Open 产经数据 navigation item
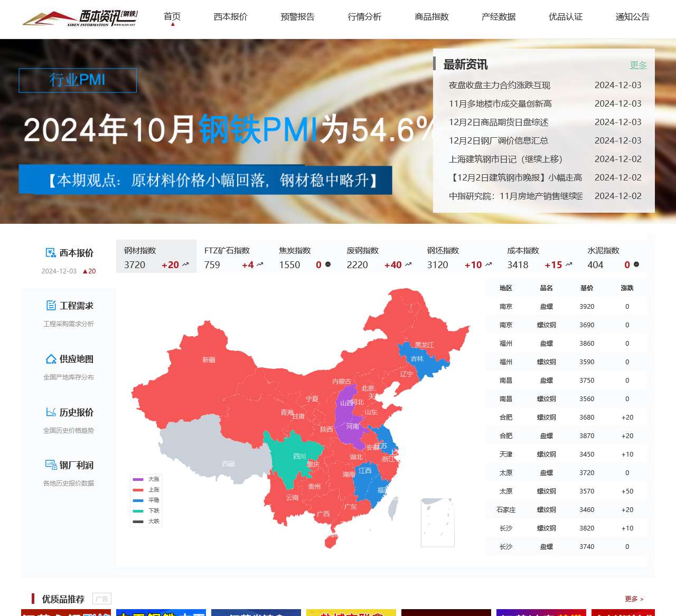 (499, 17)
